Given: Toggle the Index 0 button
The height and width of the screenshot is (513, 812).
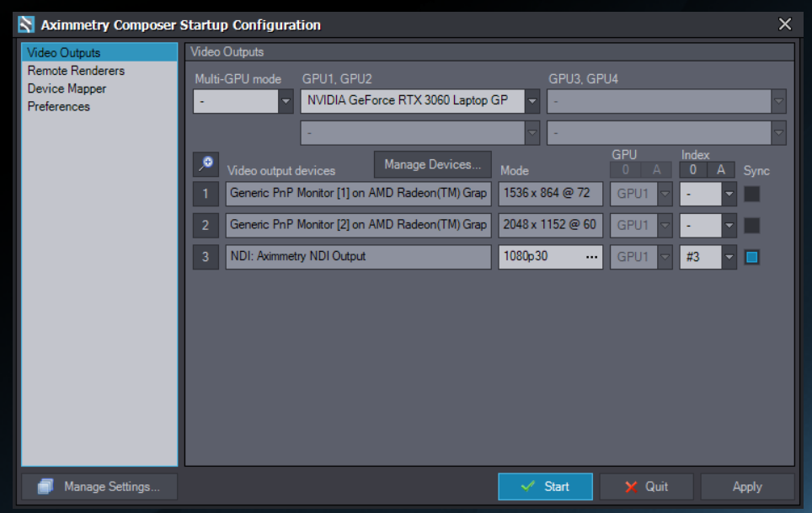Looking at the screenshot, I should (692, 170).
